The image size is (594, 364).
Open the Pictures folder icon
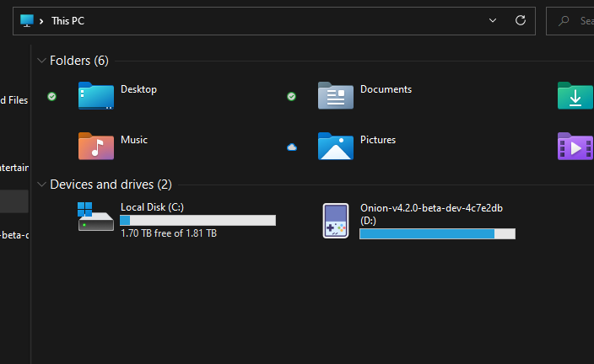click(x=335, y=146)
